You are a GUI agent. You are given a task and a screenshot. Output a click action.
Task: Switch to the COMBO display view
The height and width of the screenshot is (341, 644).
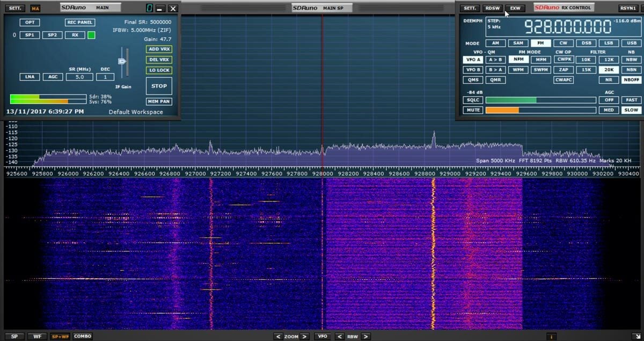[x=82, y=336]
